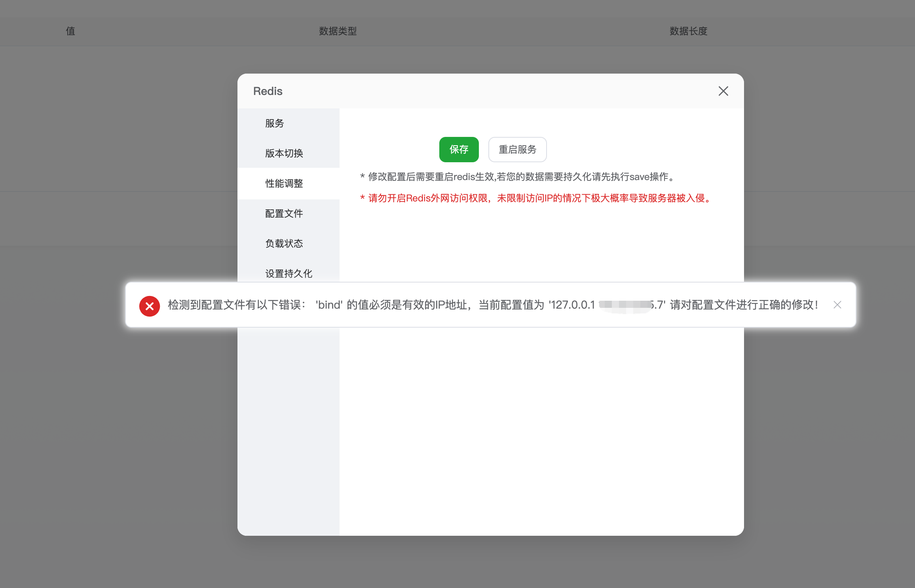The height and width of the screenshot is (588, 915).
Task: Click inside the Redis dialog sidebar
Action: [288, 396]
